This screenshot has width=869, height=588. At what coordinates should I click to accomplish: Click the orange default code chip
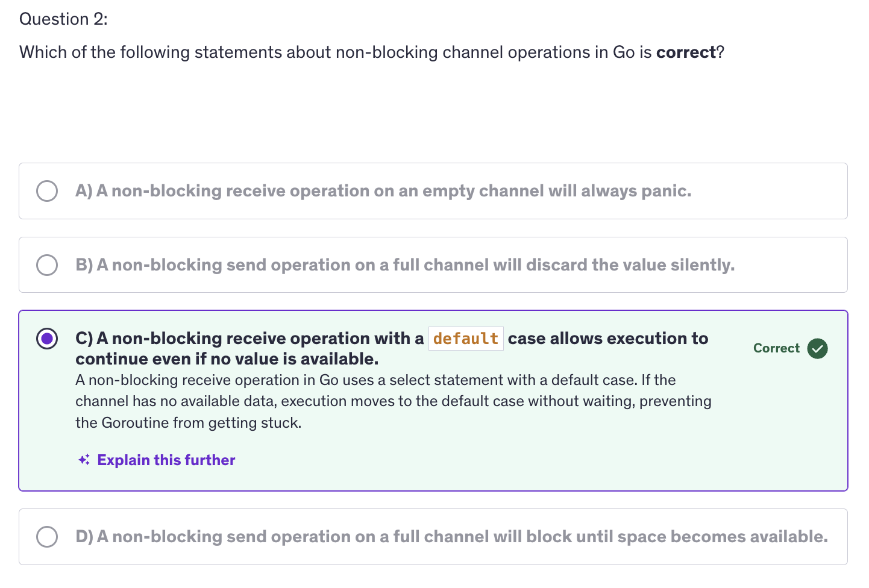465,339
